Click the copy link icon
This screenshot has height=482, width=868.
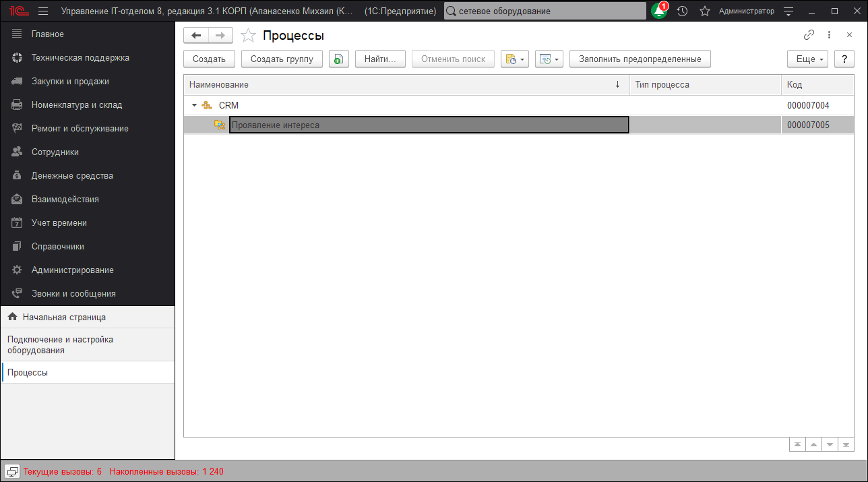click(809, 35)
